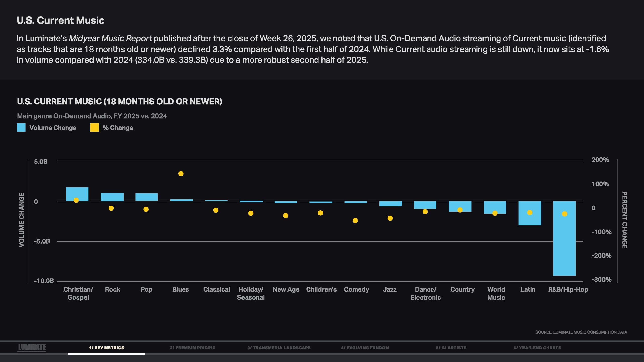Viewport: 644px width, 362px height.
Task: Click the Luminate logo in footer
Action: tap(31, 347)
